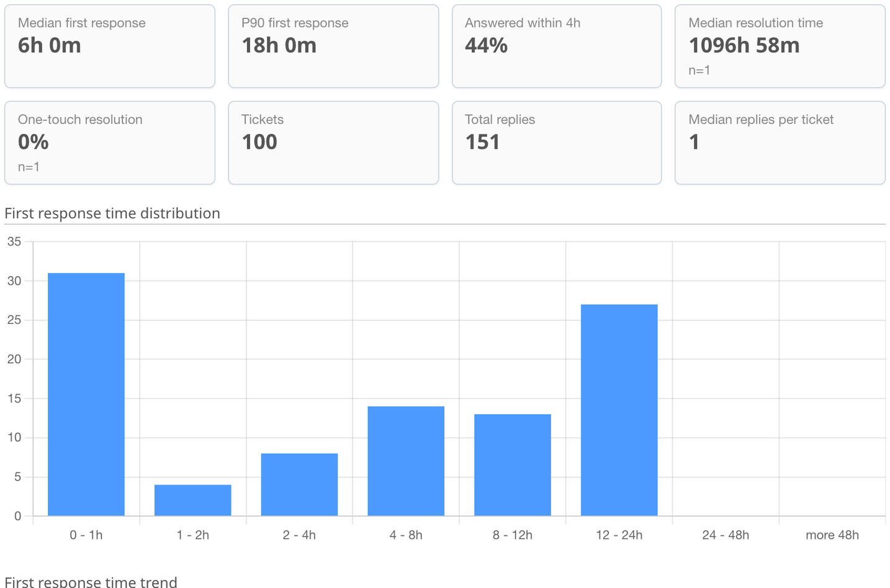Click the blue bar for 0 - 1h

tap(86, 394)
